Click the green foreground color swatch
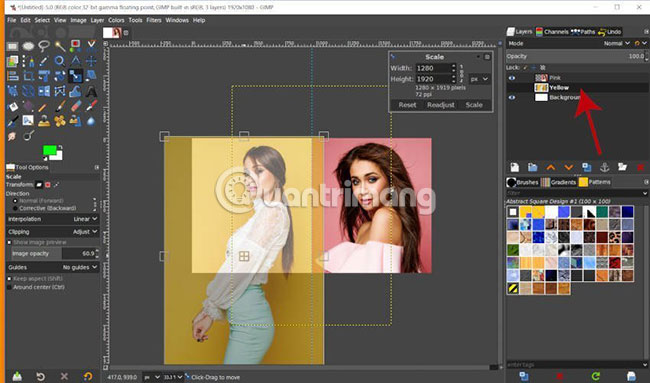The image size is (650, 383). click(50, 151)
